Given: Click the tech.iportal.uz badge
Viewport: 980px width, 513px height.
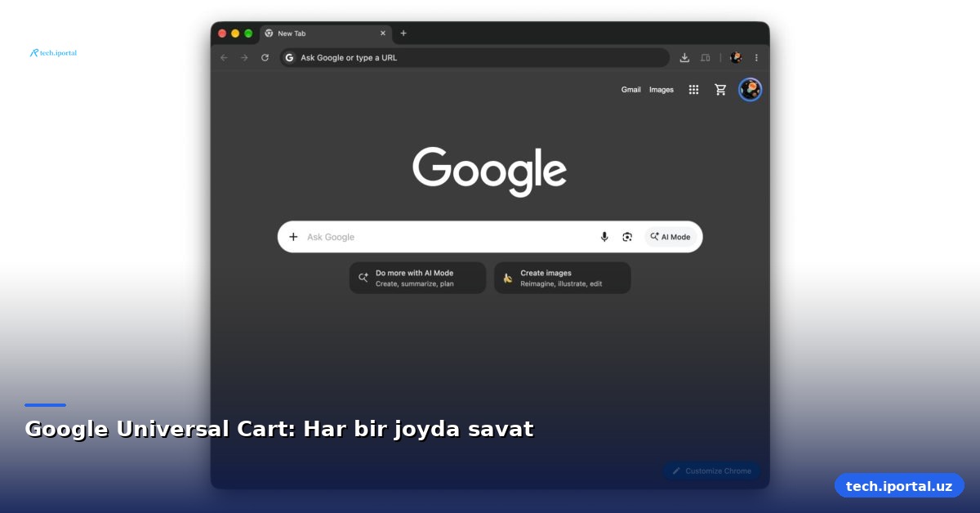Looking at the screenshot, I should 899,486.
